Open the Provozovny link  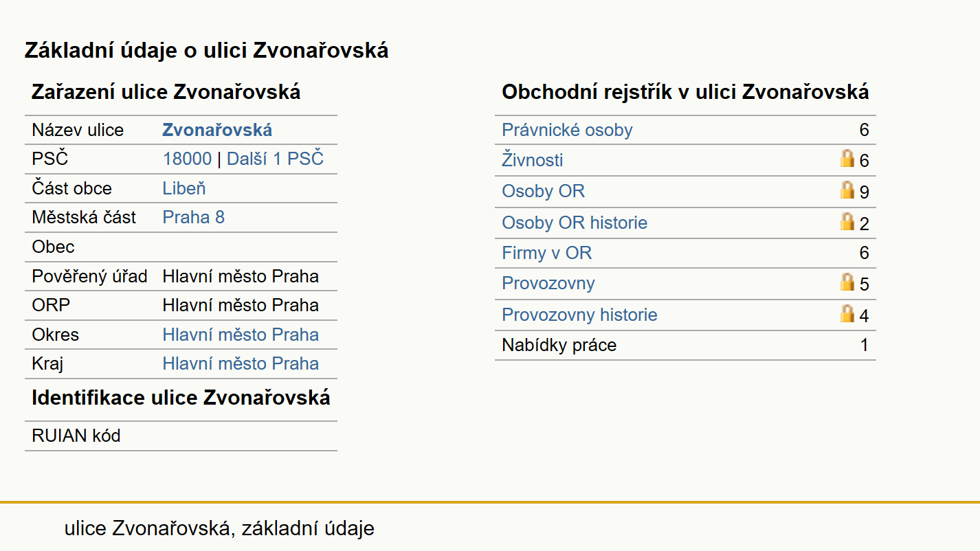(x=548, y=283)
